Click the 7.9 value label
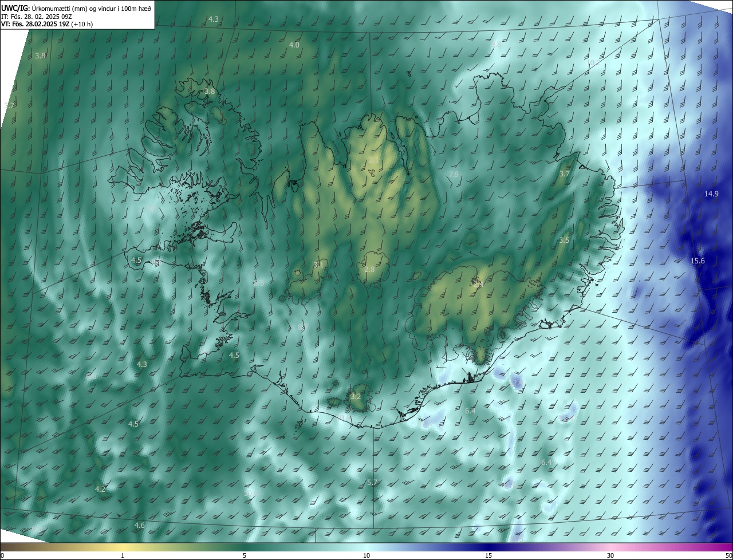 pyautogui.click(x=454, y=174)
